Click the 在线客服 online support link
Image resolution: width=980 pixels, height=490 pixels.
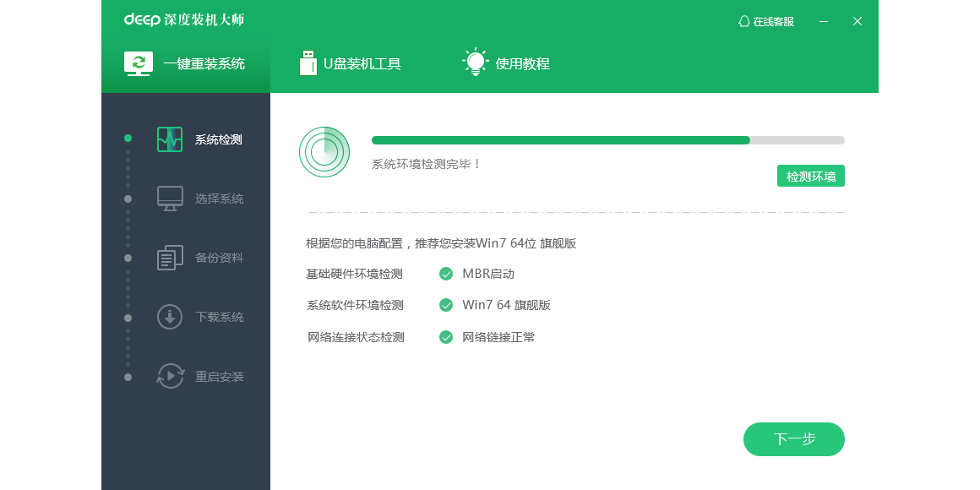coord(773,21)
